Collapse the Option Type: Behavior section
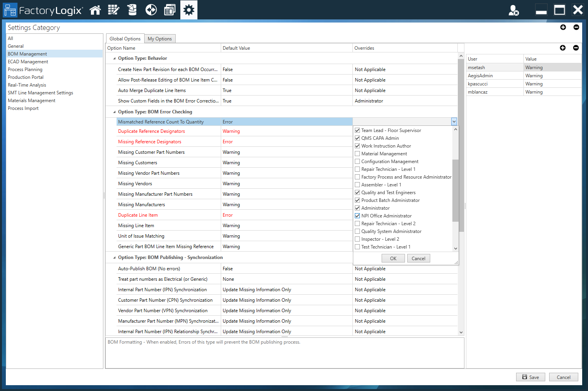 point(113,58)
